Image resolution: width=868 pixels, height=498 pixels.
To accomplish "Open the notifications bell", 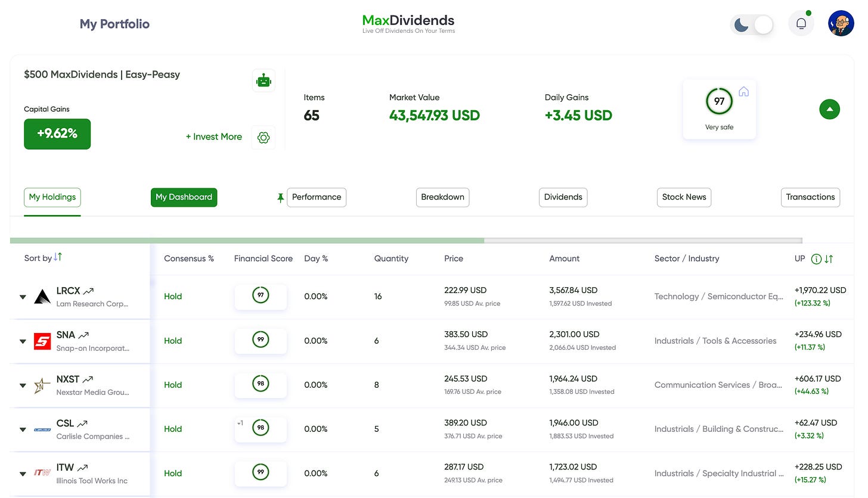I will [x=801, y=24].
